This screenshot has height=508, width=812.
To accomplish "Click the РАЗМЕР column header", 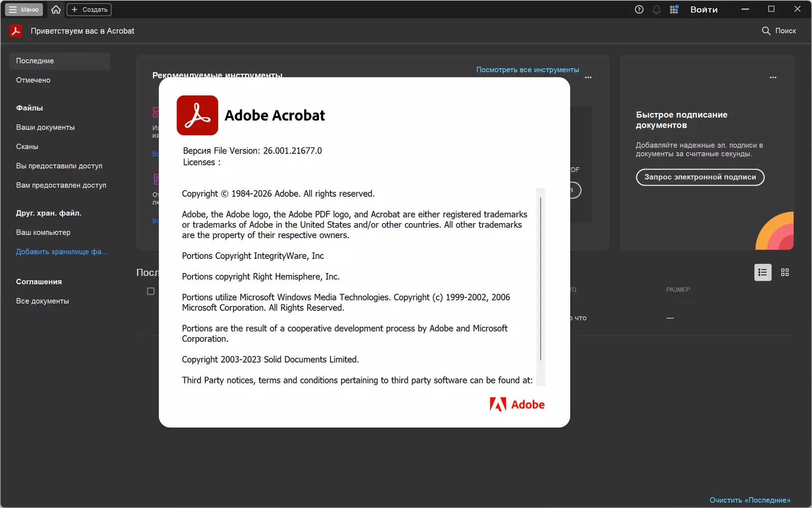I will click(678, 290).
